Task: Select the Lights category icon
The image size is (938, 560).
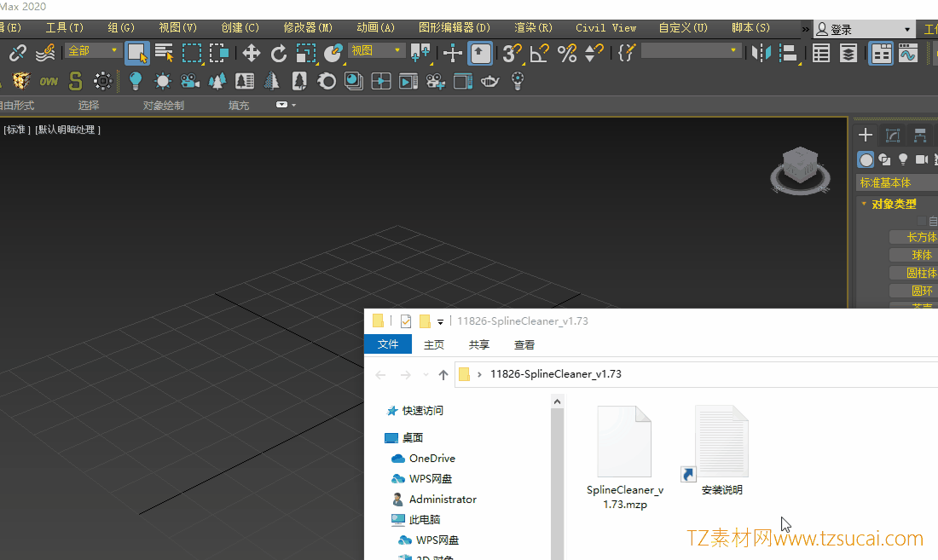Action: [x=903, y=159]
